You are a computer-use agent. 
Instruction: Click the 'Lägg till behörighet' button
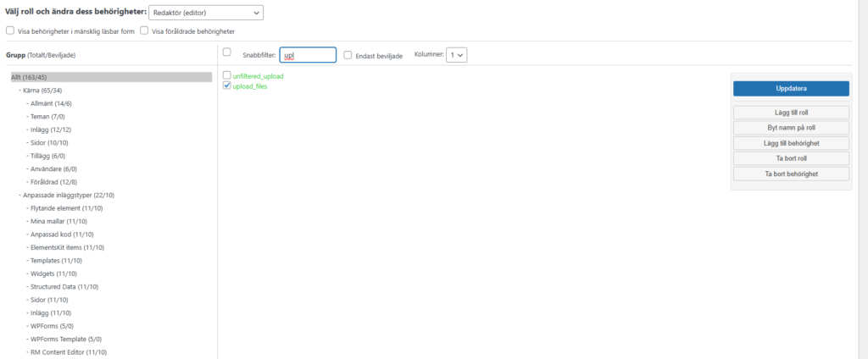coord(791,143)
